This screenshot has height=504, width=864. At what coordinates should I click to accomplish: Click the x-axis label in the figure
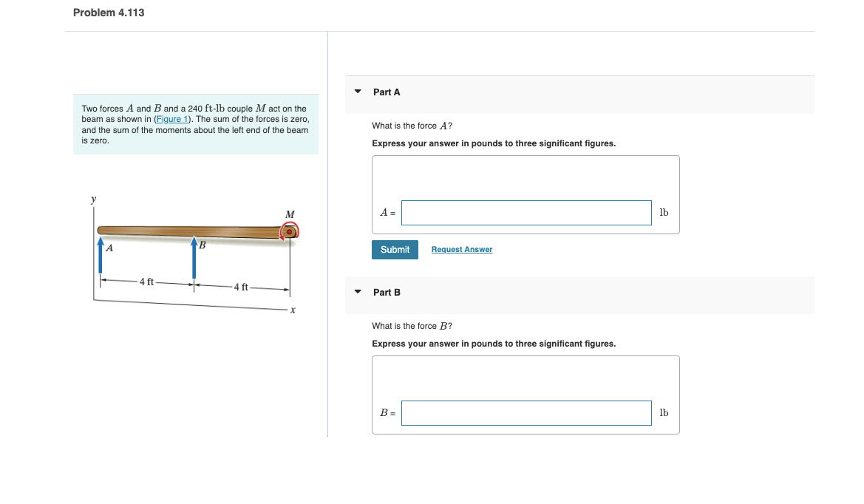292,308
